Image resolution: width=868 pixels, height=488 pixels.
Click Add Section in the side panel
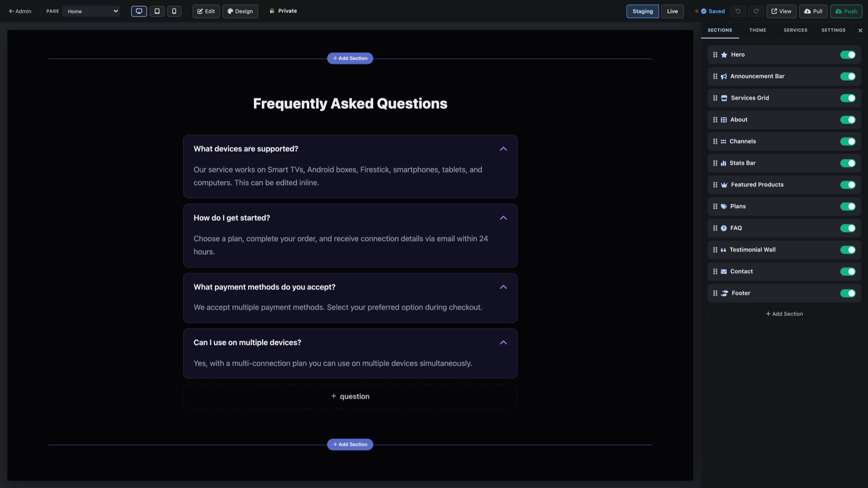(x=784, y=314)
